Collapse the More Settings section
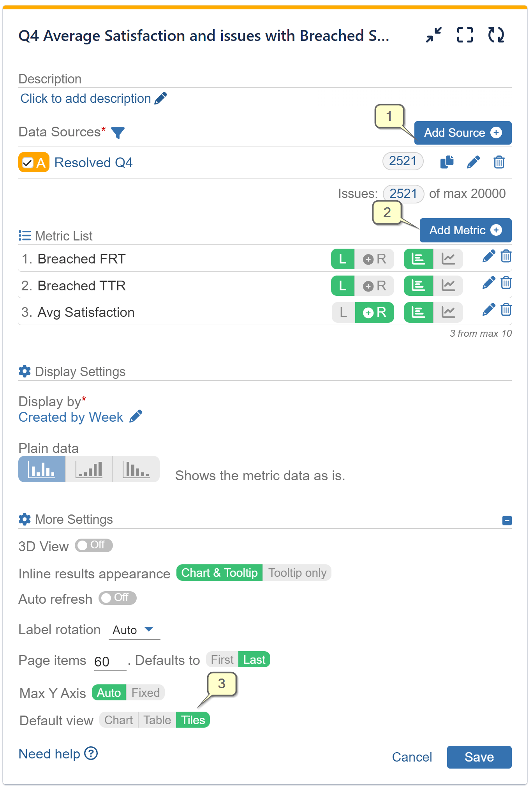Image resolution: width=532 pixels, height=790 pixels. [x=506, y=520]
